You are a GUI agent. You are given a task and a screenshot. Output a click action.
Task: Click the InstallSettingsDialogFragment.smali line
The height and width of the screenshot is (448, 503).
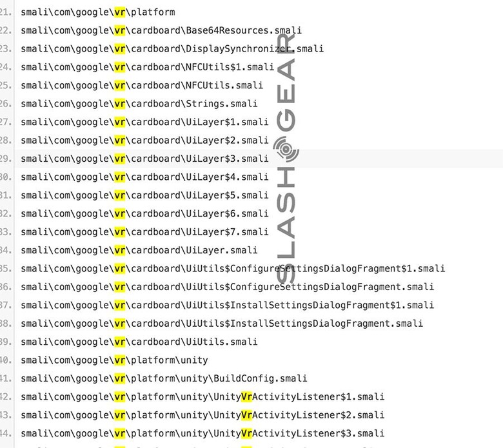pyautogui.click(x=222, y=323)
